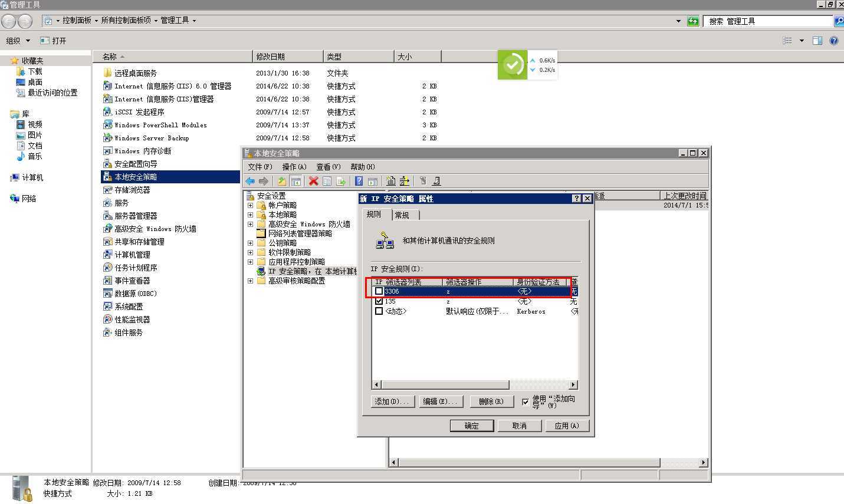This screenshot has width=844, height=504.
Task: Open the properties sheet toolbar icon
Action: 327,181
